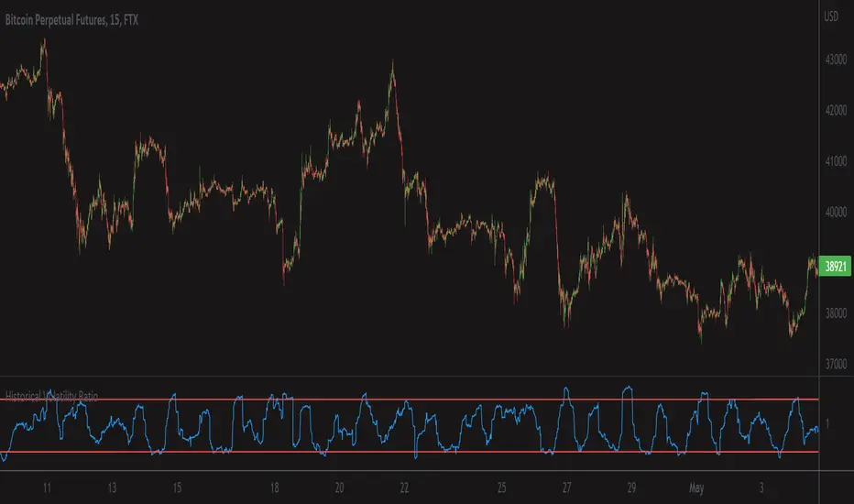Click the indicator scale value 1
This screenshot has height=504, width=854.
click(827, 423)
